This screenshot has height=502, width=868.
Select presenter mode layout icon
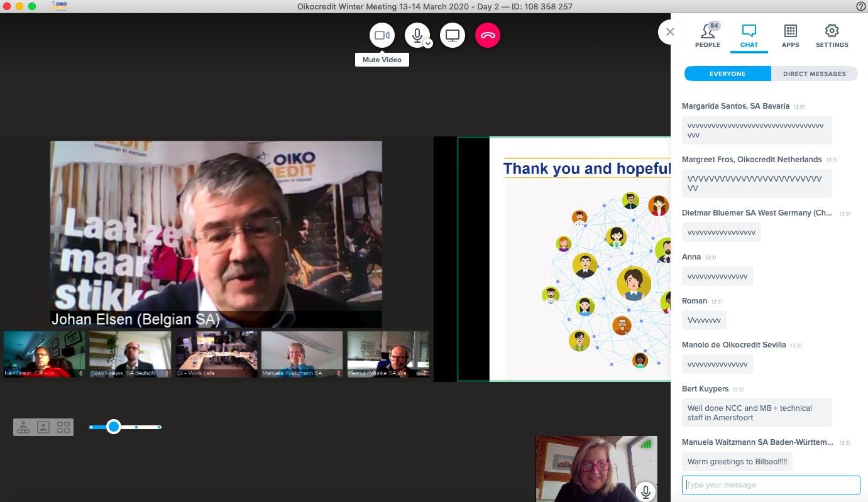coord(23,427)
